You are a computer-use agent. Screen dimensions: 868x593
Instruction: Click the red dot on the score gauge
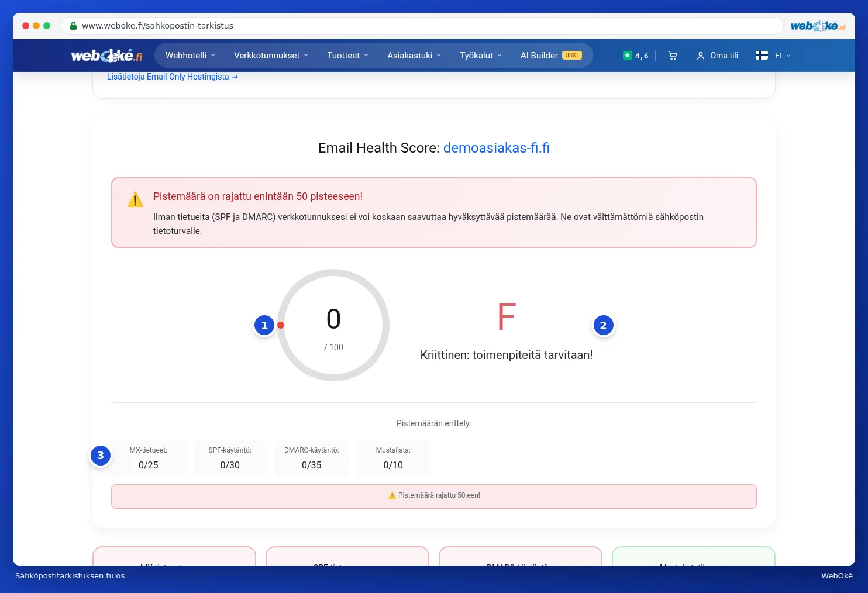click(x=281, y=325)
